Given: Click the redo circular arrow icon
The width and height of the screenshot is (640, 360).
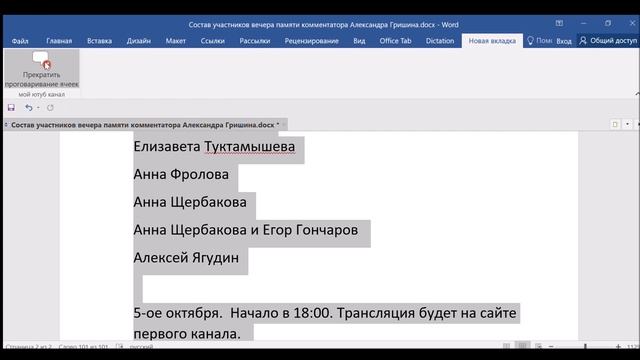Looking at the screenshot, I should pos(50,108).
